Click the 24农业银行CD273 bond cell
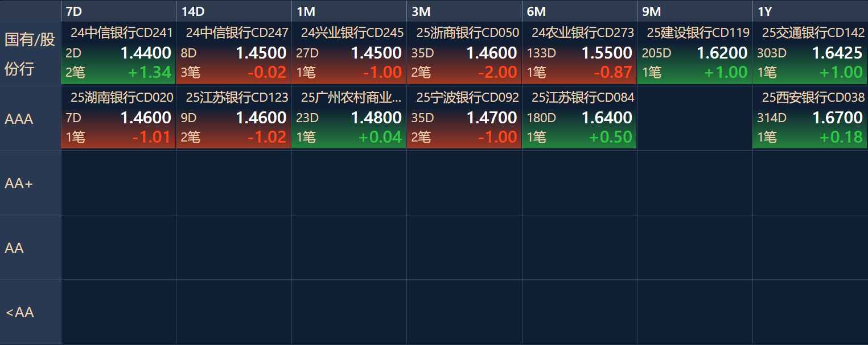Viewport: 868px width, 345px height. [x=579, y=53]
